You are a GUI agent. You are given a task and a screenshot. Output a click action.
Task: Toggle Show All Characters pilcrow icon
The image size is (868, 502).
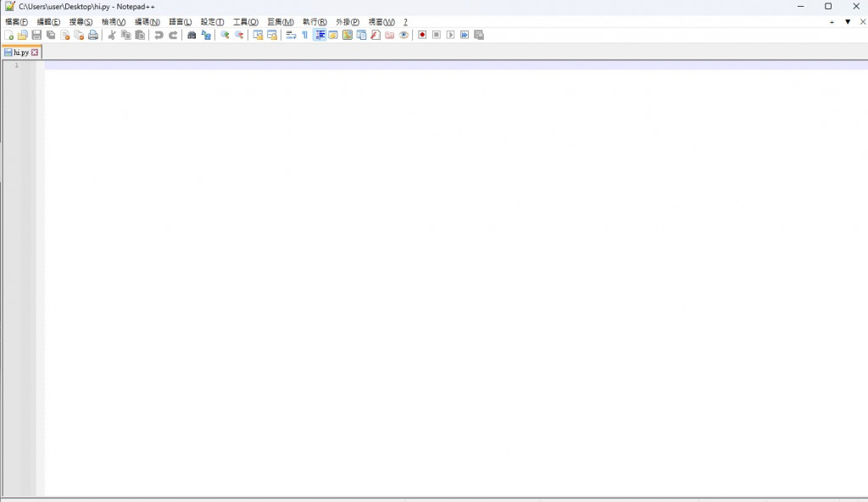click(305, 35)
